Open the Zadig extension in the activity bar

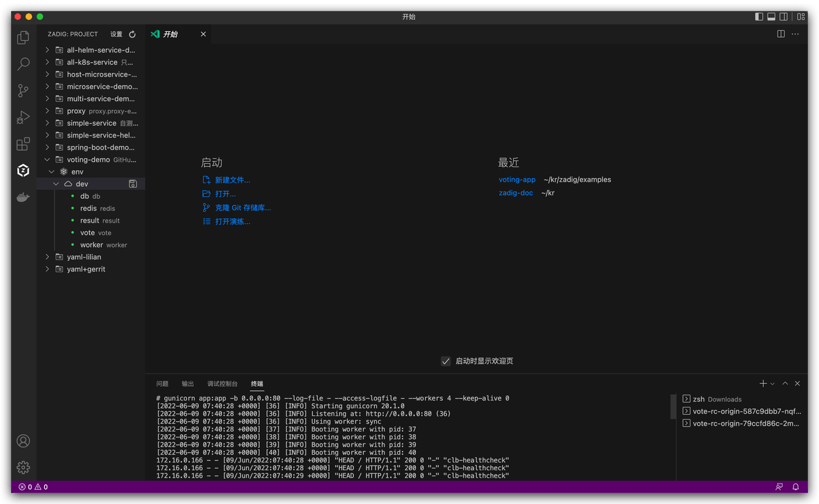[x=22, y=170]
